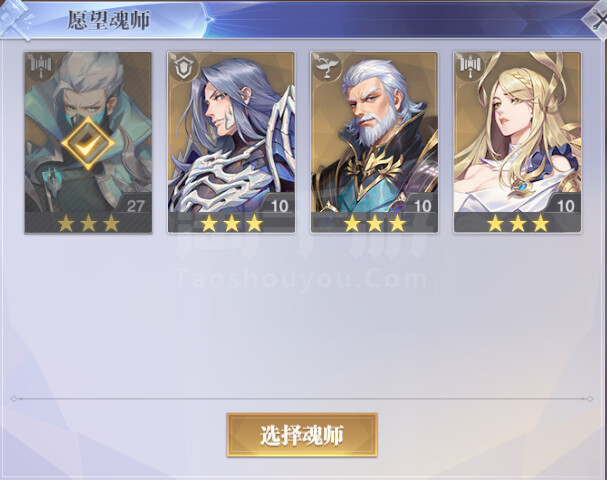Click the star rating under the blonde woman

click(x=518, y=223)
